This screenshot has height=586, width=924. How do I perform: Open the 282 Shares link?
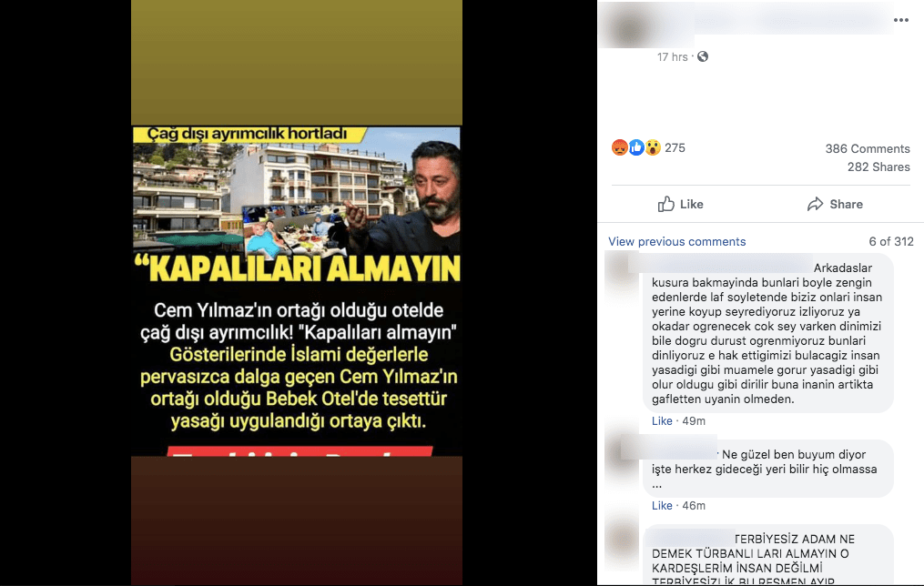878,167
